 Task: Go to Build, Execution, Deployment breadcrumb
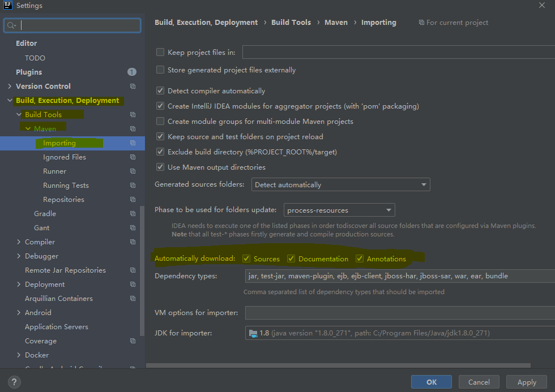[206, 22]
